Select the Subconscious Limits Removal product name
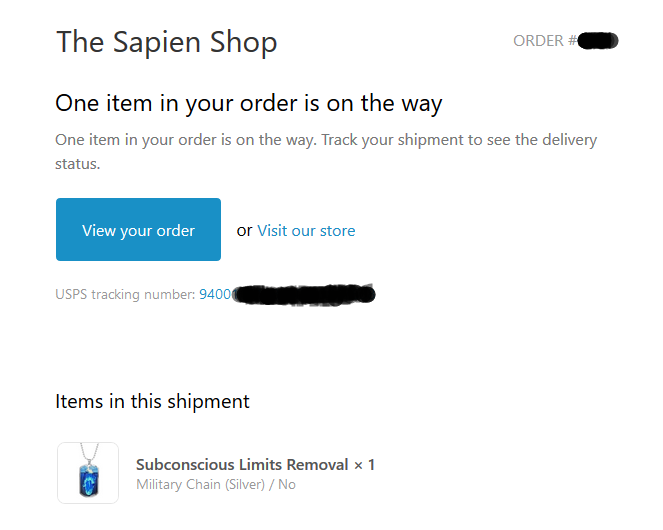The height and width of the screenshot is (530, 663). [x=243, y=465]
